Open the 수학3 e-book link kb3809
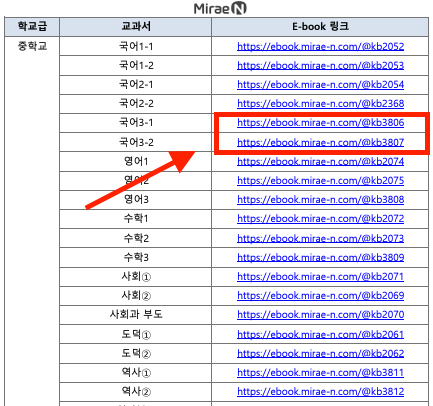 pos(320,257)
